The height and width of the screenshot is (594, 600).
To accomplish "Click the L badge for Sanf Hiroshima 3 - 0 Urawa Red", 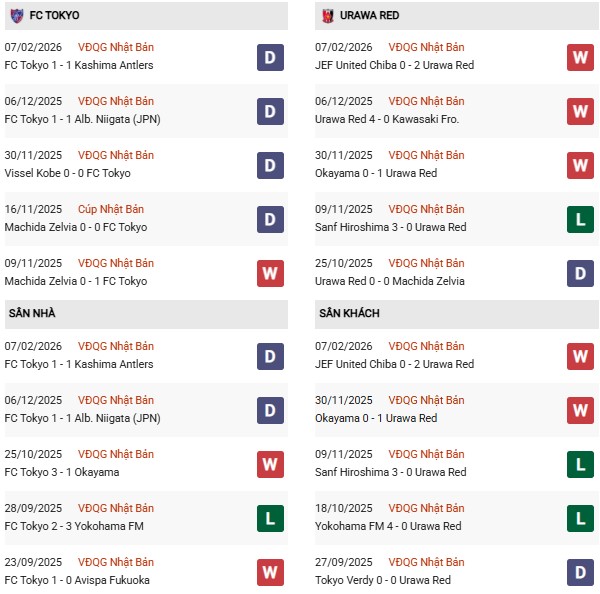I will pos(580,219).
